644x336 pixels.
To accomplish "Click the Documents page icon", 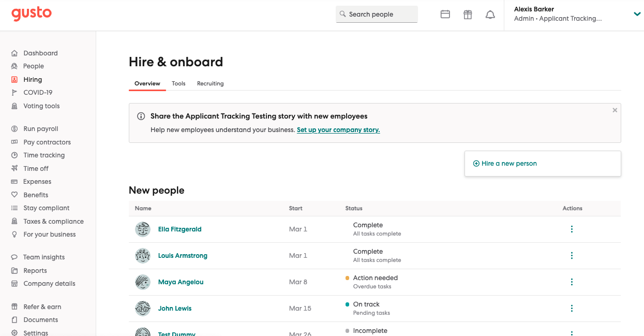I will coord(14,320).
